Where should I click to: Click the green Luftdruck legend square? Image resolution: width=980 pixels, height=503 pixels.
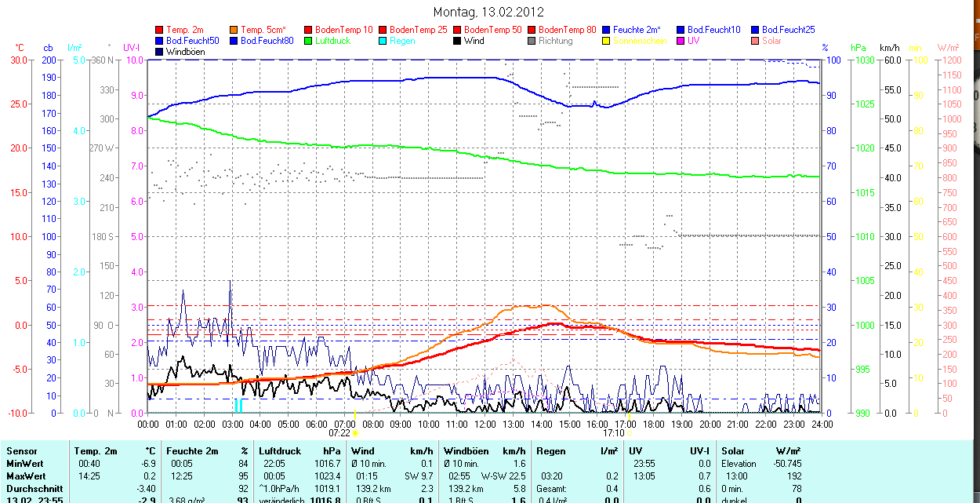pos(309,41)
